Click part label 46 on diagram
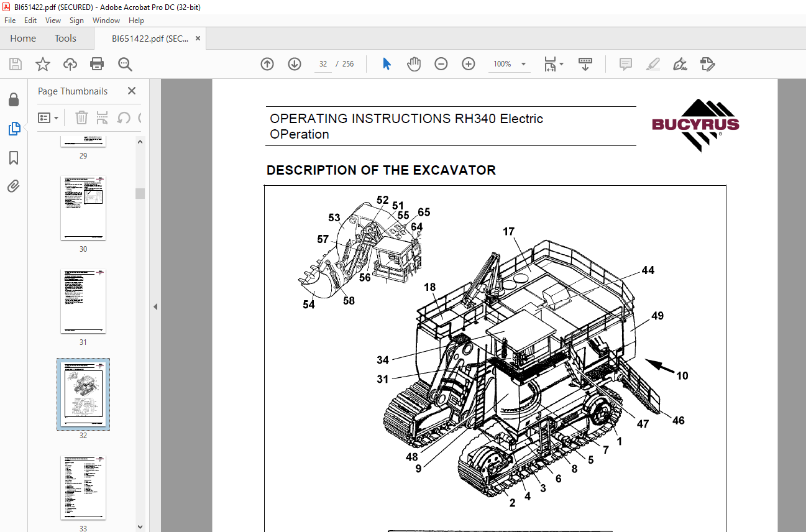 point(679,420)
